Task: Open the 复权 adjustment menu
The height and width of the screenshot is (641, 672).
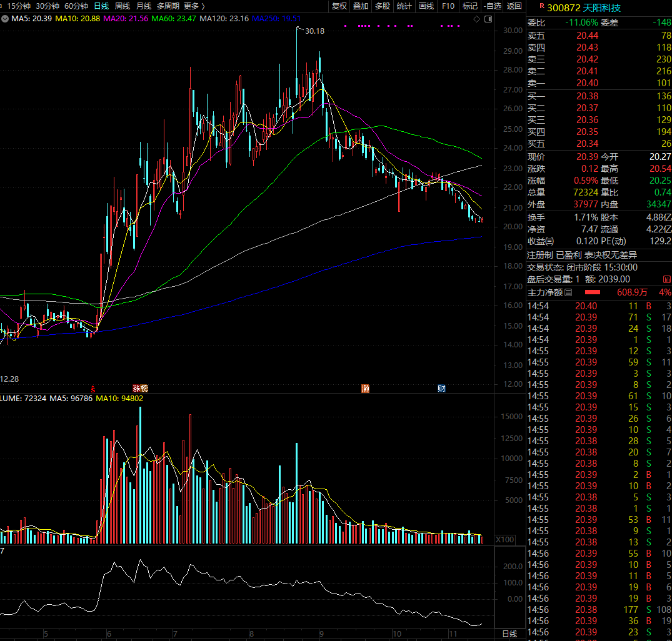Action: (x=339, y=6)
